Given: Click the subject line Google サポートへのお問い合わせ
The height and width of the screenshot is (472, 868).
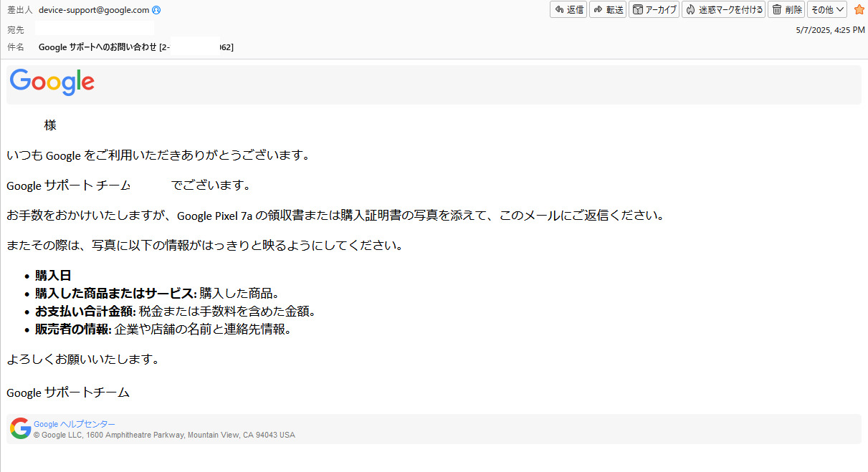Looking at the screenshot, I should click(x=97, y=47).
